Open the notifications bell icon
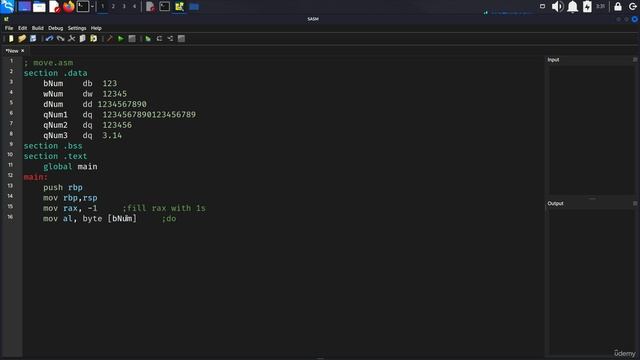640x360 pixels. pyautogui.click(x=573, y=7)
